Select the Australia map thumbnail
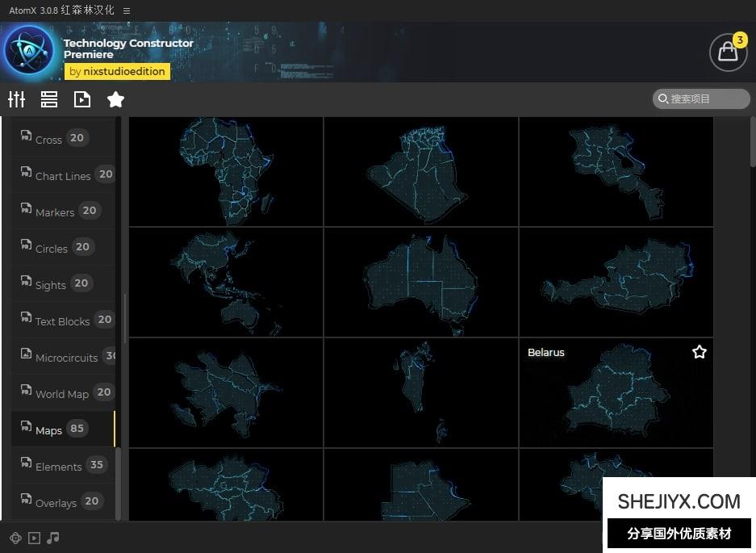 pos(420,282)
